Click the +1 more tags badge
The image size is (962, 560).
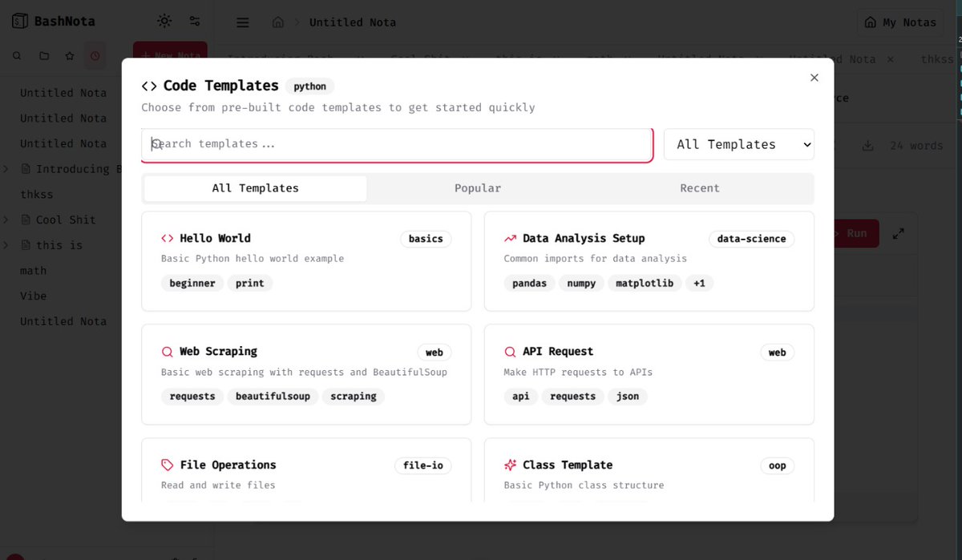700,283
